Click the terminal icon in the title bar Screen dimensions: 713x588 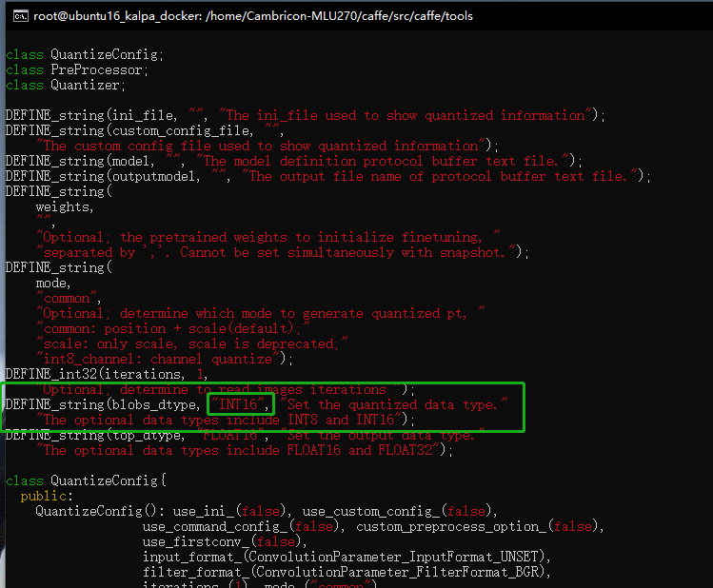(14, 14)
